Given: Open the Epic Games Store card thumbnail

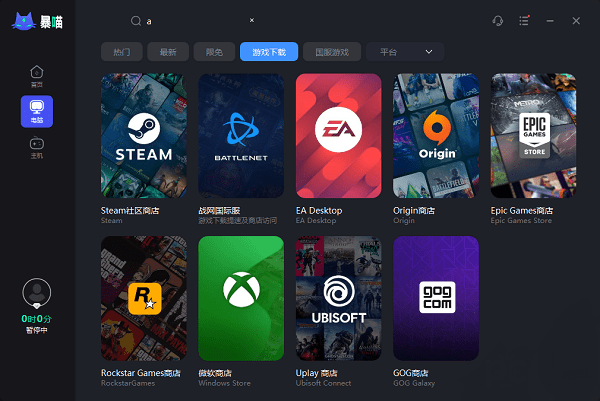Looking at the screenshot, I should 533,136.
